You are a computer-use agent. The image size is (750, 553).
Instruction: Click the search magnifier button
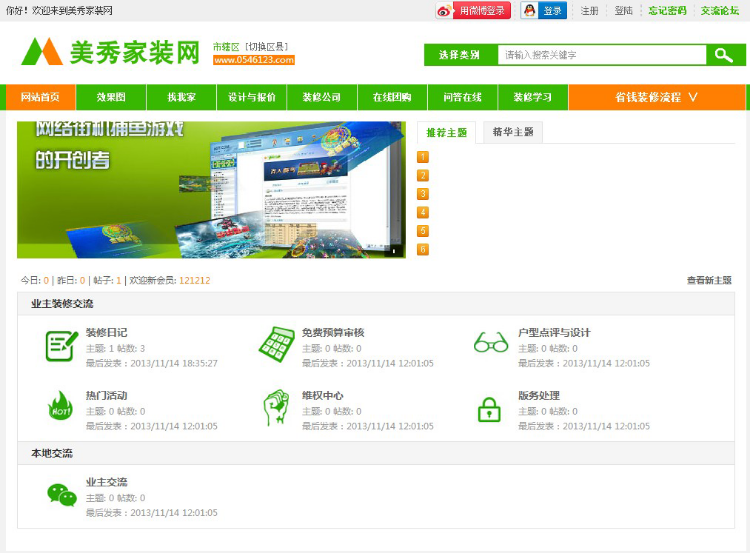coord(724,55)
